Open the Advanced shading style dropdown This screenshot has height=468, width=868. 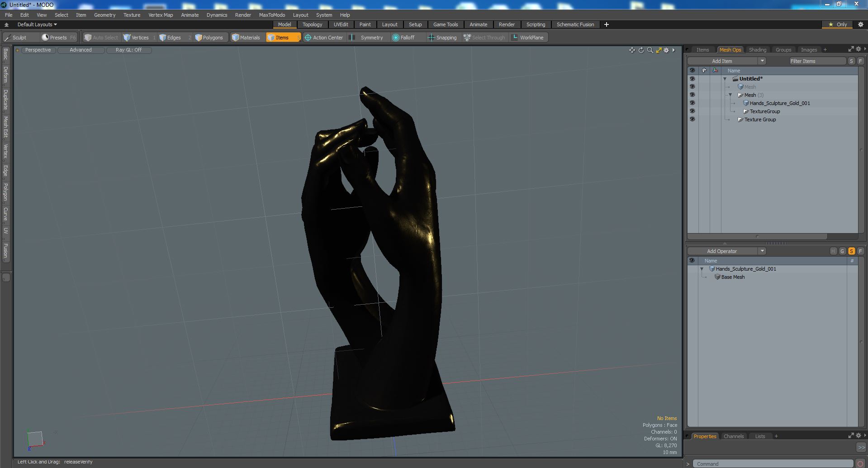[81, 50]
